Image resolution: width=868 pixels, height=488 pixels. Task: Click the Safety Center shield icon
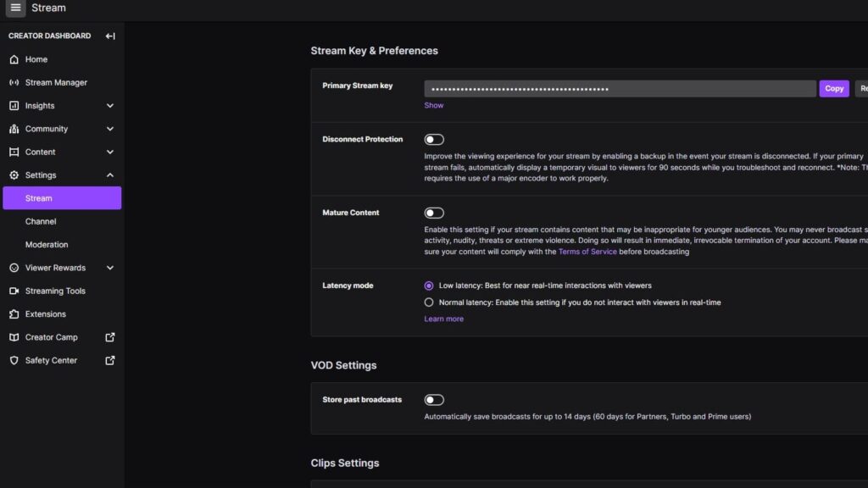14,361
